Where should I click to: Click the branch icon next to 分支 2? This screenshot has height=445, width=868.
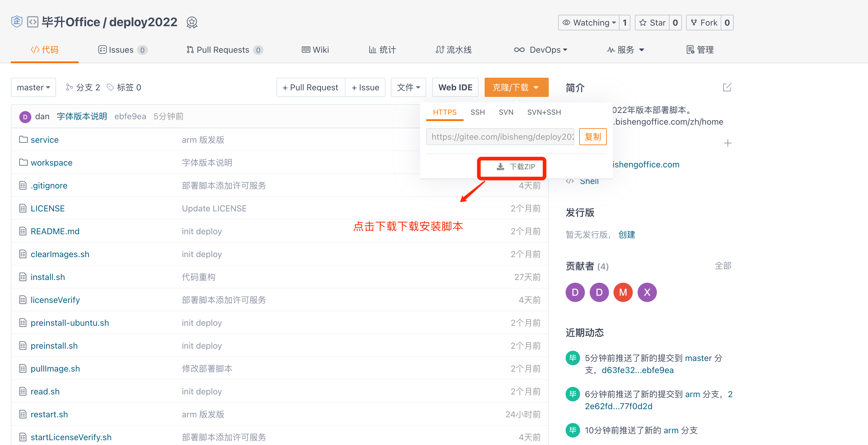pyautogui.click(x=69, y=88)
